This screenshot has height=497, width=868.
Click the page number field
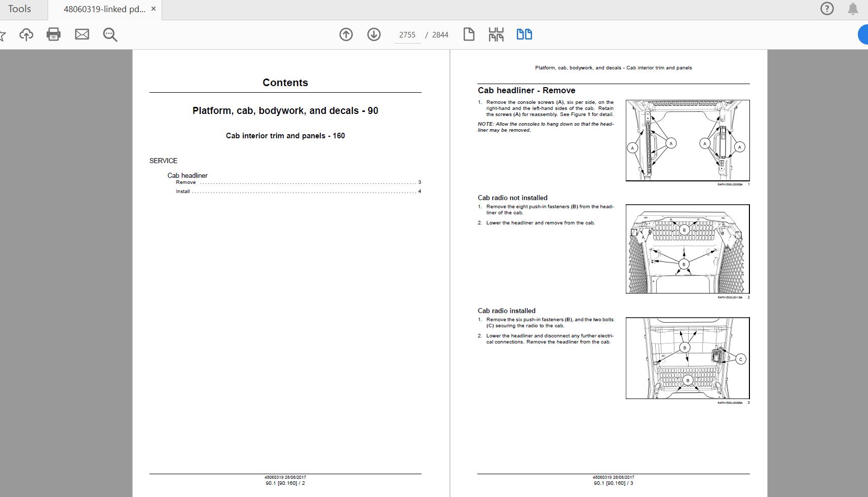[407, 35]
